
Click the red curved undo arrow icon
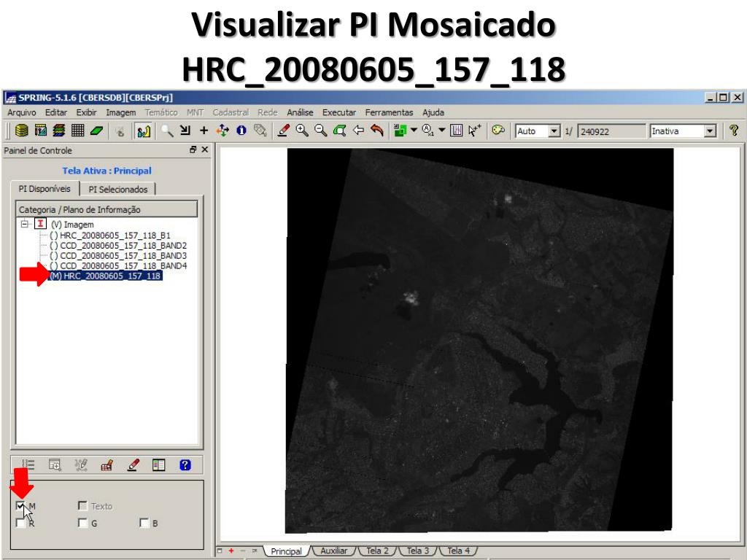point(377,130)
